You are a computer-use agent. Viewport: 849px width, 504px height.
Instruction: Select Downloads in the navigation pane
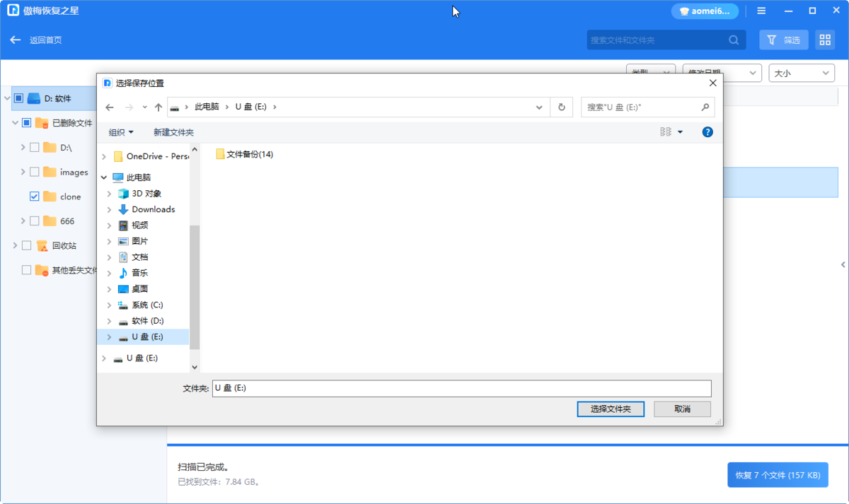145,209
